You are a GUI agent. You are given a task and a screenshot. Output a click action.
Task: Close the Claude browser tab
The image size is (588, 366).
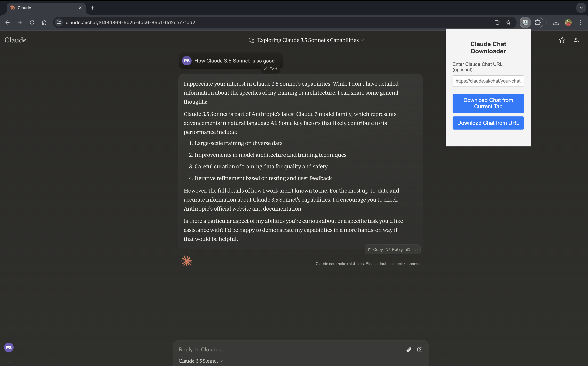point(80,8)
